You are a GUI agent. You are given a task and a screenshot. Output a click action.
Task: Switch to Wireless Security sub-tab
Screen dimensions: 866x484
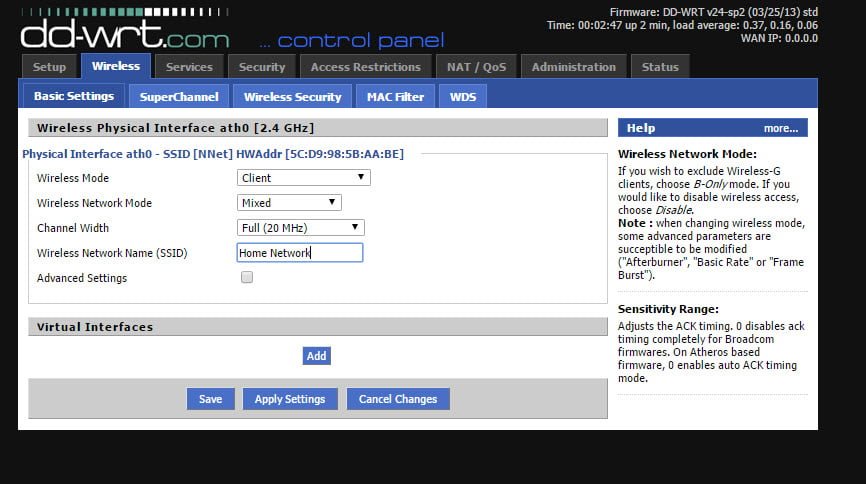pos(293,97)
